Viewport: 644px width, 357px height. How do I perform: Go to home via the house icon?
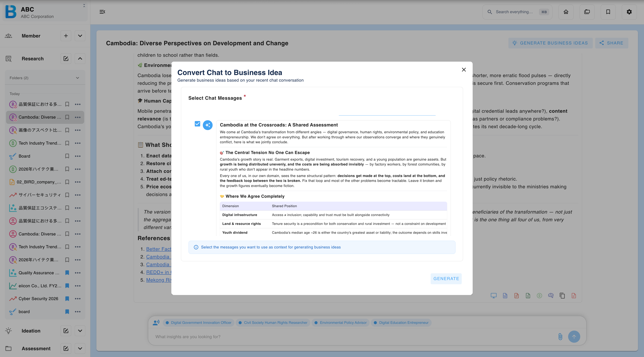[566, 12]
